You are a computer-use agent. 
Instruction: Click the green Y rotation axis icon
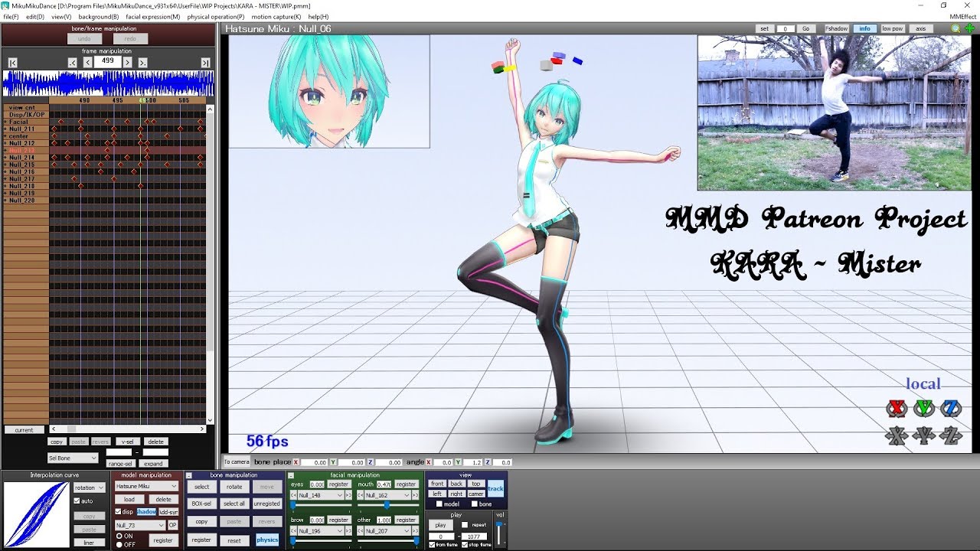click(x=924, y=408)
